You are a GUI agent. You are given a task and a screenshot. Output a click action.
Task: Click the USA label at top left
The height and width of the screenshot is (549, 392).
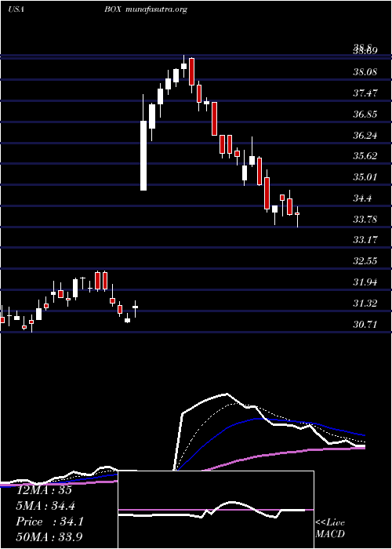(x=16, y=9)
